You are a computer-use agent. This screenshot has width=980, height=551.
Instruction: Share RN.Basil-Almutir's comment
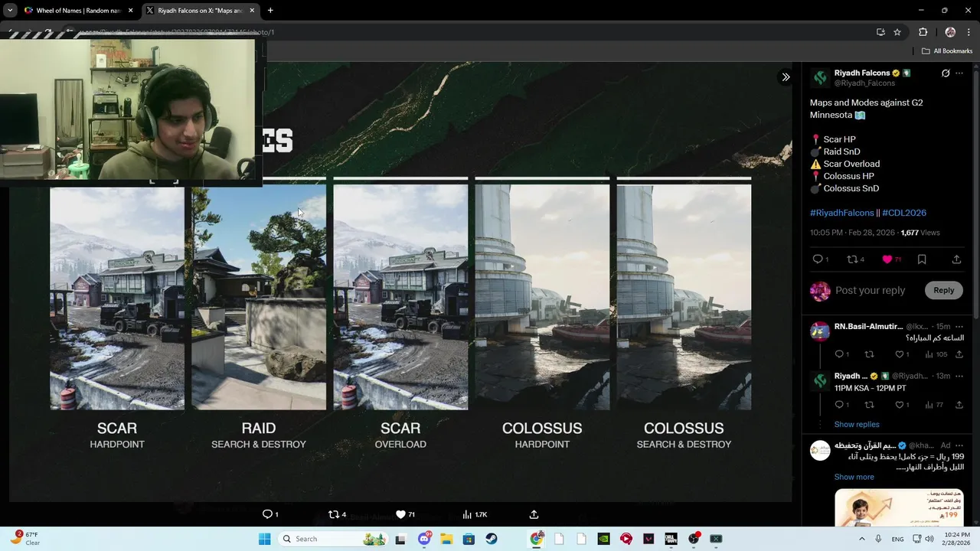(x=959, y=354)
